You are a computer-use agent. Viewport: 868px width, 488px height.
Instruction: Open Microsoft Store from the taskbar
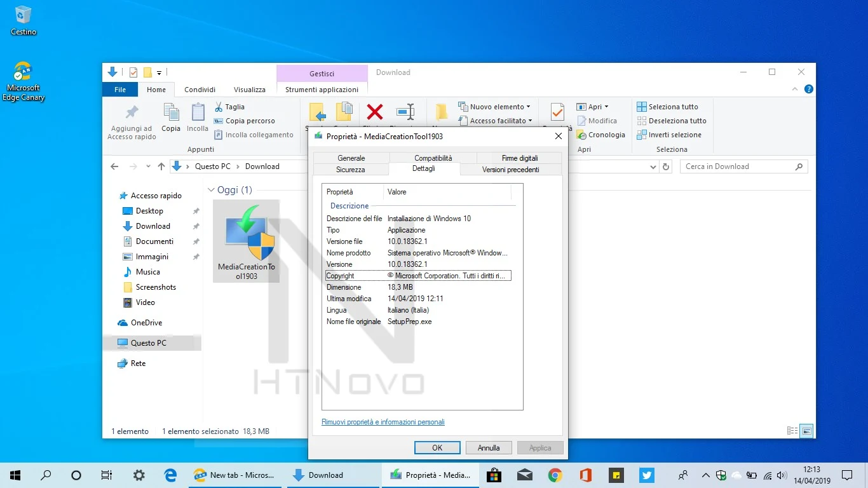(494, 475)
